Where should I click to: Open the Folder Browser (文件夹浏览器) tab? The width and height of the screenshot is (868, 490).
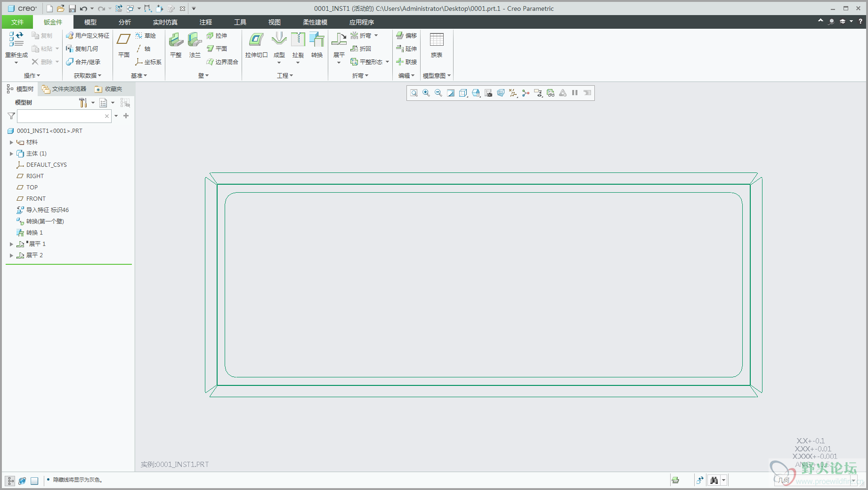64,89
